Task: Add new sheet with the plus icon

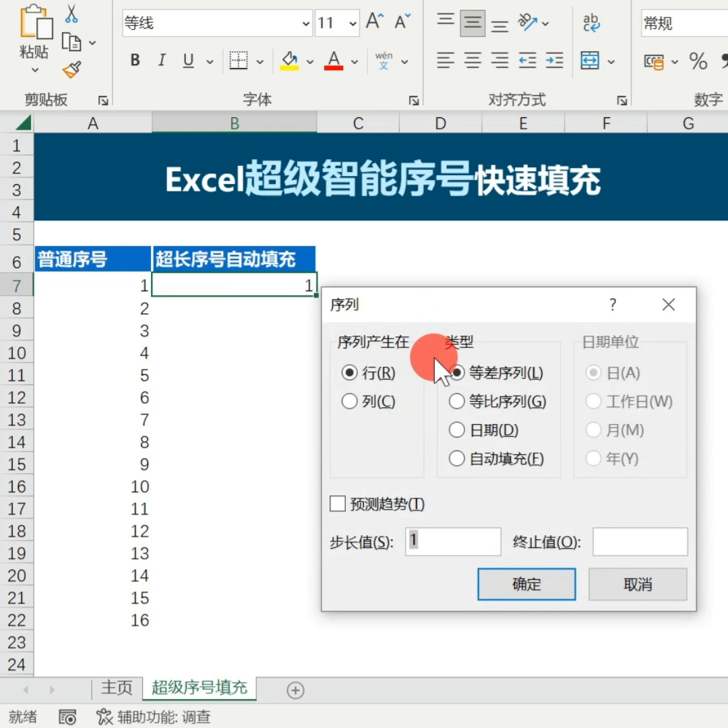Action: [295, 690]
